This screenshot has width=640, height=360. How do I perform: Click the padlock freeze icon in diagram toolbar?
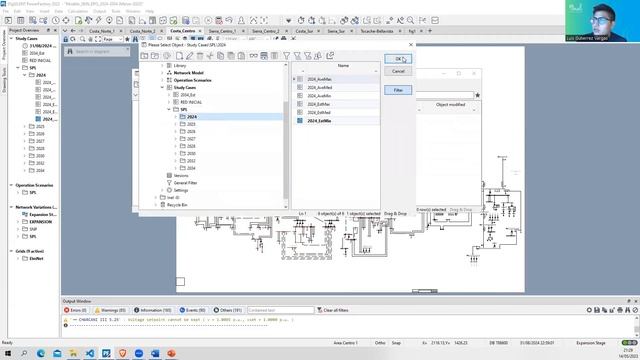pyautogui.click(x=65, y=39)
